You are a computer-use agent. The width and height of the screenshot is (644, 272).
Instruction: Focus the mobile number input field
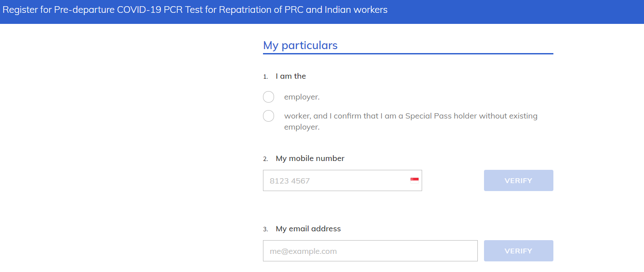(x=336, y=180)
